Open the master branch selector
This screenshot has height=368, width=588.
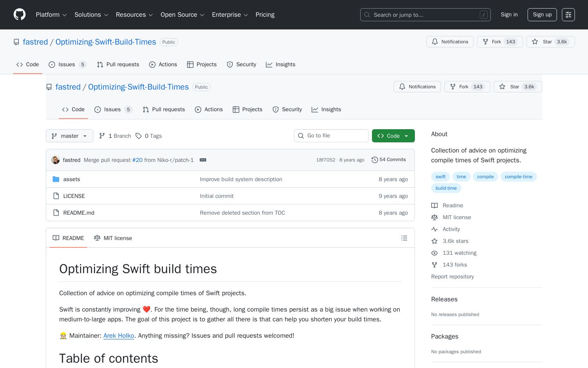click(69, 136)
